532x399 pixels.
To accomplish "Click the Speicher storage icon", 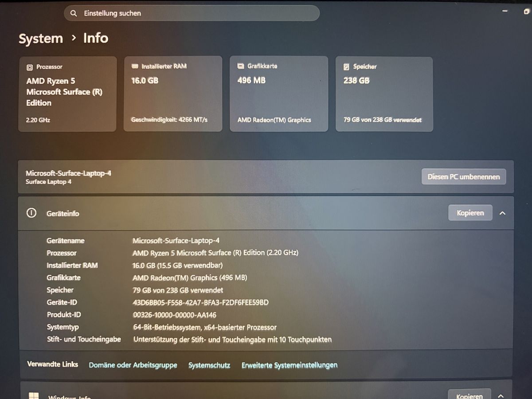I will pos(346,67).
